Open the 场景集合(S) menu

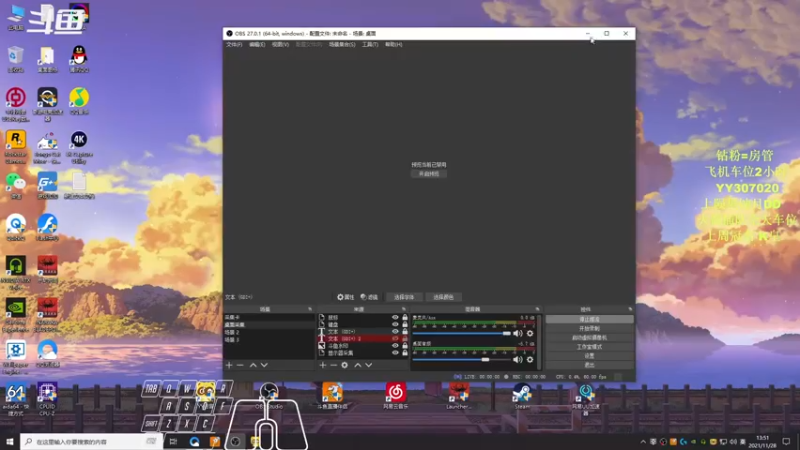click(x=342, y=44)
